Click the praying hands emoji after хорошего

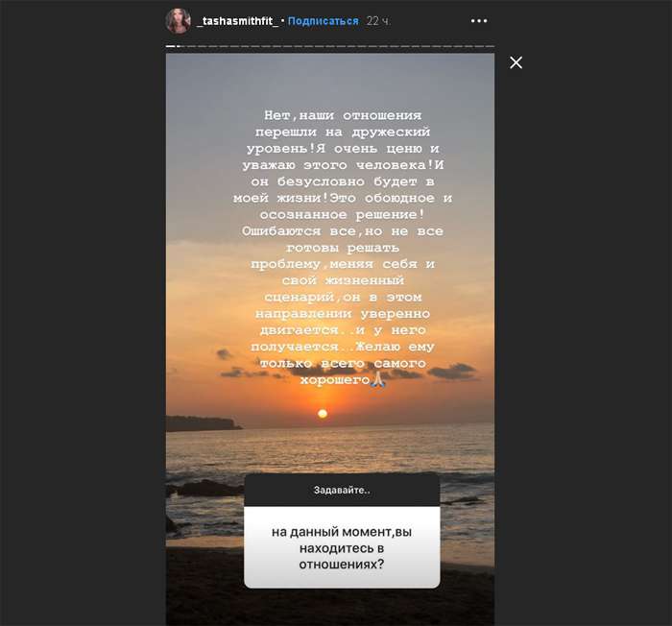click(x=377, y=379)
